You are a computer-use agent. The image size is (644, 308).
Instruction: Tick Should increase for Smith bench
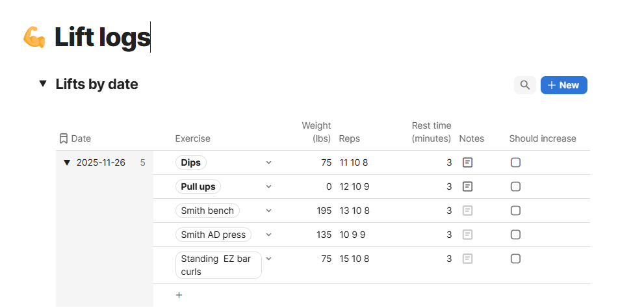coord(515,211)
